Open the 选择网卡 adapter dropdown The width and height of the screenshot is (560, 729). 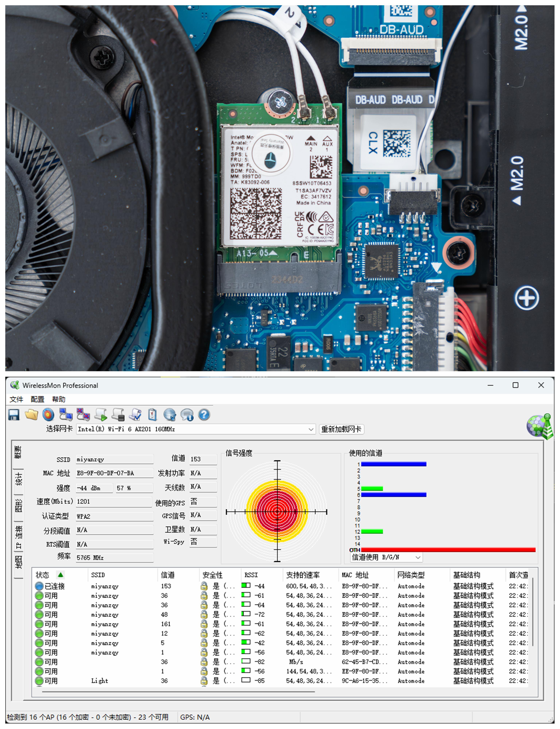(x=311, y=429)
